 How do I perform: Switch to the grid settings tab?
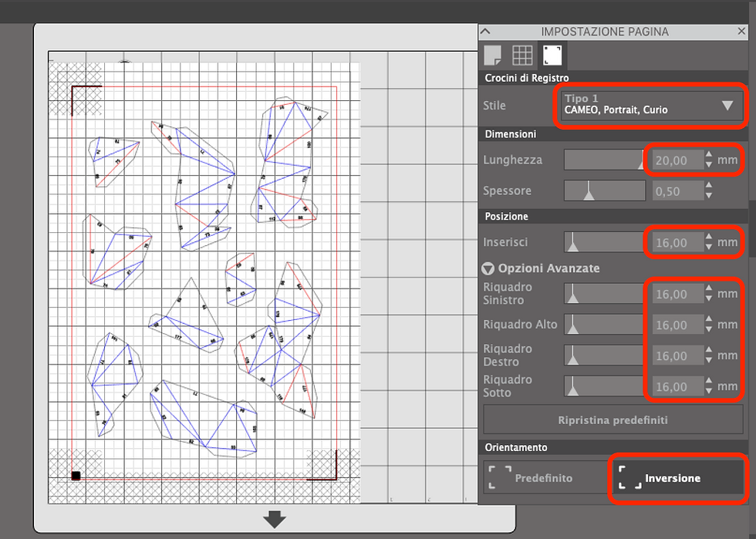(522, 55)
